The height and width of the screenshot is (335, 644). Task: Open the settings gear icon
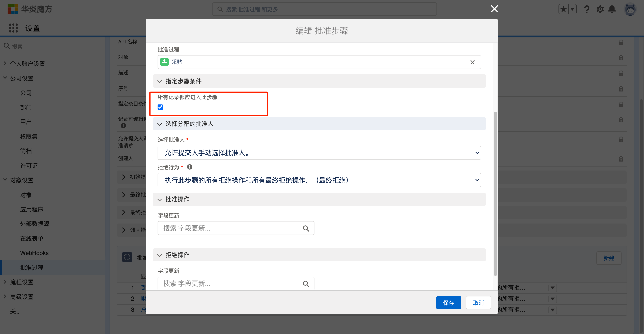tap(600, 9)
